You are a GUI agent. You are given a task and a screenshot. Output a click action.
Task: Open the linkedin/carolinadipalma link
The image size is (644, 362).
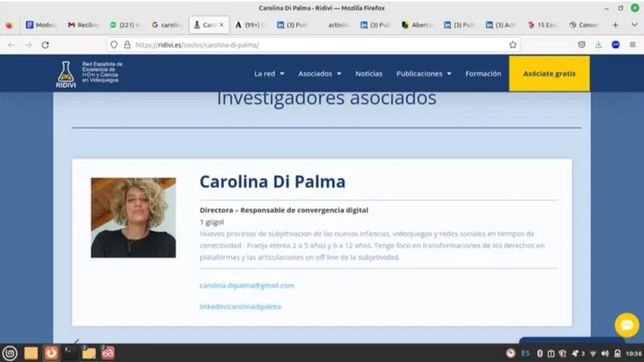click(x=240, y=306)
